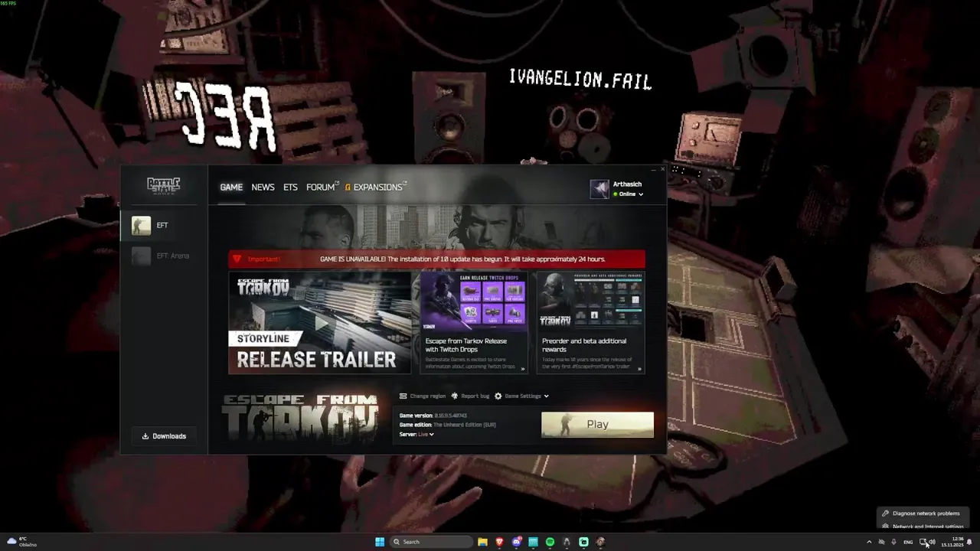Click the Battlestate Games logo
Viewport: 980px width, 551px height.
click(163, 185)
